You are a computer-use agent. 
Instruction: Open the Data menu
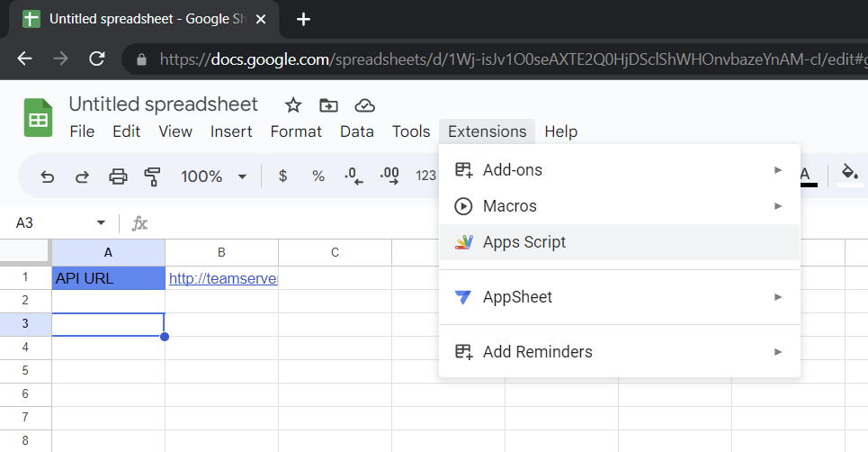[x=357, y=131]
